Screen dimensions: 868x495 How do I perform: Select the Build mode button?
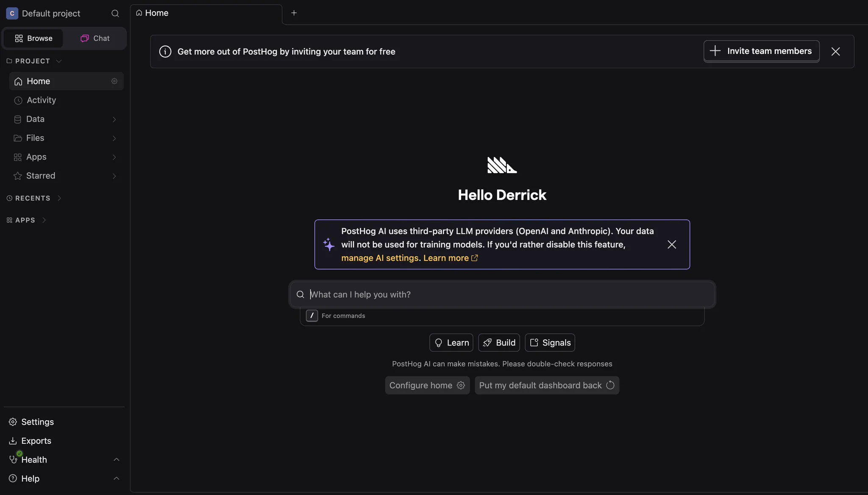coord(499,343)
